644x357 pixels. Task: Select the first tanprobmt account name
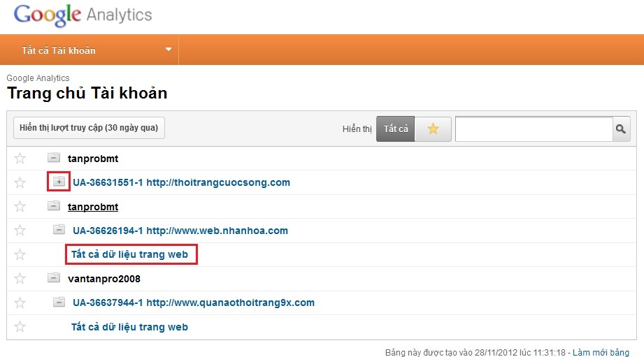tap(93, 159)
